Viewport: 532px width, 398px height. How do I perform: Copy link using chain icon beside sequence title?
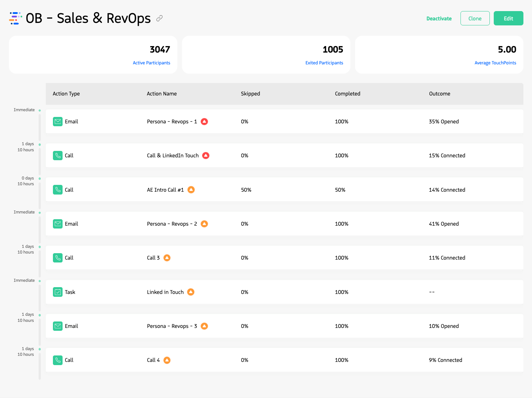point(159,18)
